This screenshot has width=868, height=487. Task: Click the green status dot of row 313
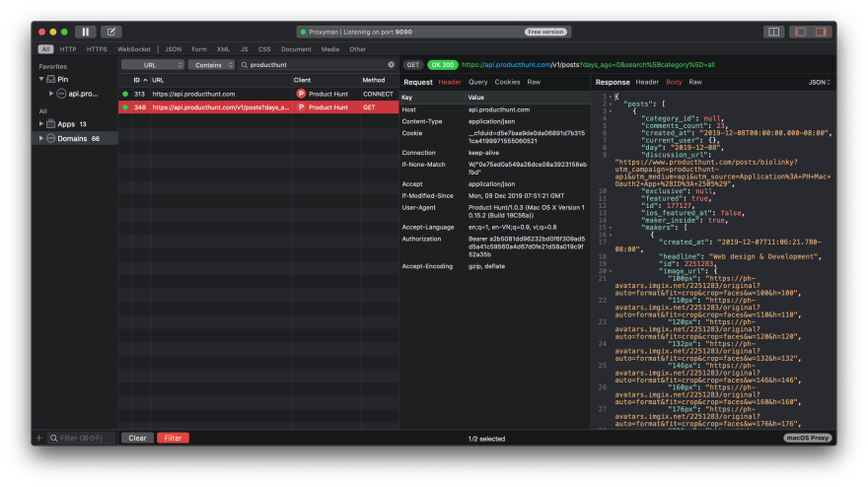(125, 94)
